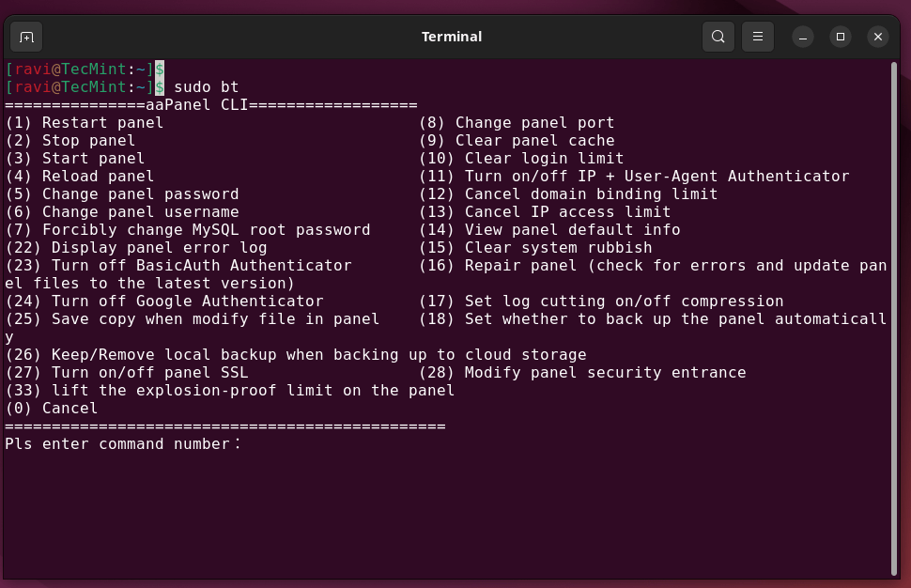
Task: Open the Terminal hamburger menu
Action: (x=758, y=37)
